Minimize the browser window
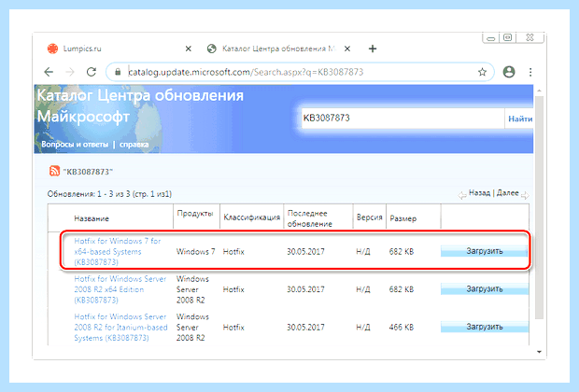The width and height of the screenshot is (579, 392). pyautogui.click(x=490, y=38)
